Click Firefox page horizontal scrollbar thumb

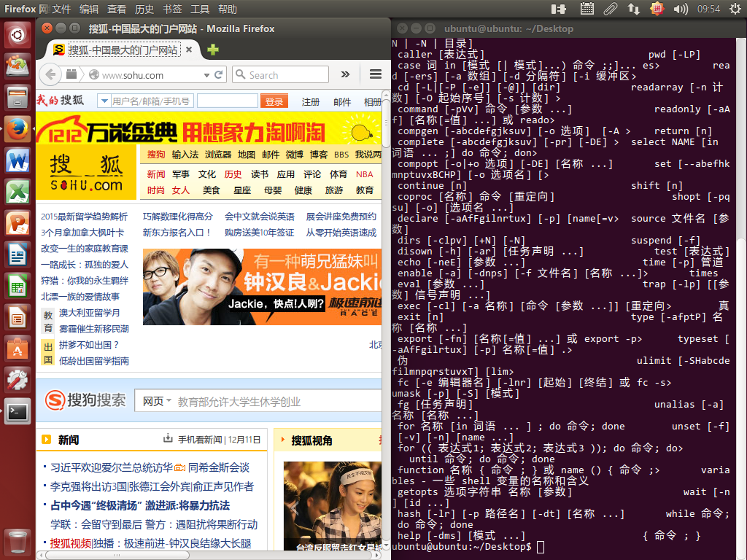click(x=117, y=555)
